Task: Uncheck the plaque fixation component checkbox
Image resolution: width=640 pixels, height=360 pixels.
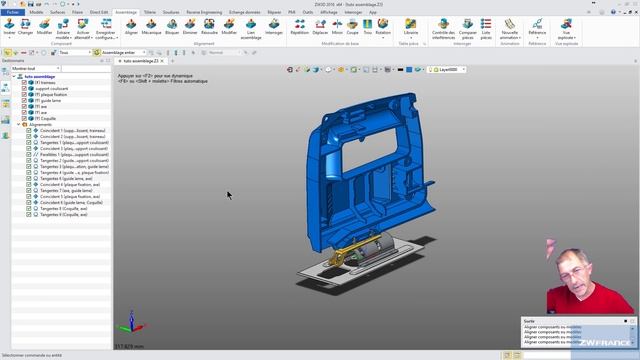Action: [x=24, y=94]
